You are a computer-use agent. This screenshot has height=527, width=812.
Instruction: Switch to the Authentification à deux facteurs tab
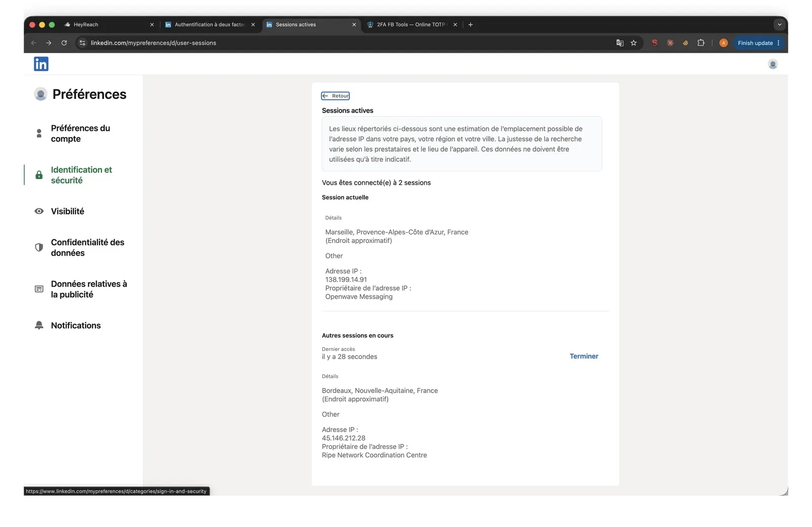pyautogui.click(x=210, y=24)
